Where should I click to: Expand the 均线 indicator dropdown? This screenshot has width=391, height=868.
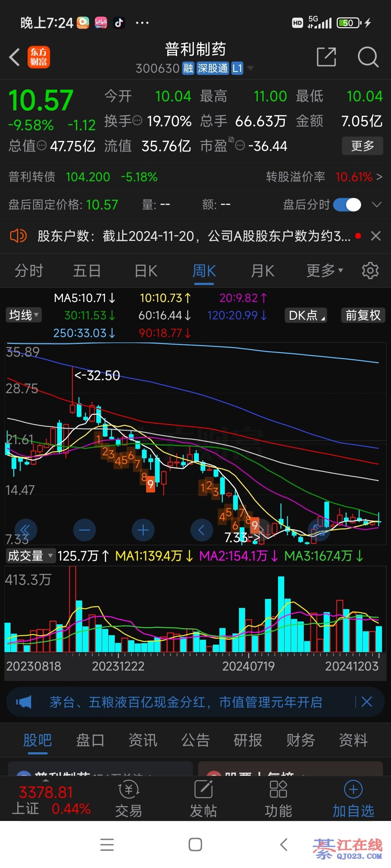click(24, 315)
